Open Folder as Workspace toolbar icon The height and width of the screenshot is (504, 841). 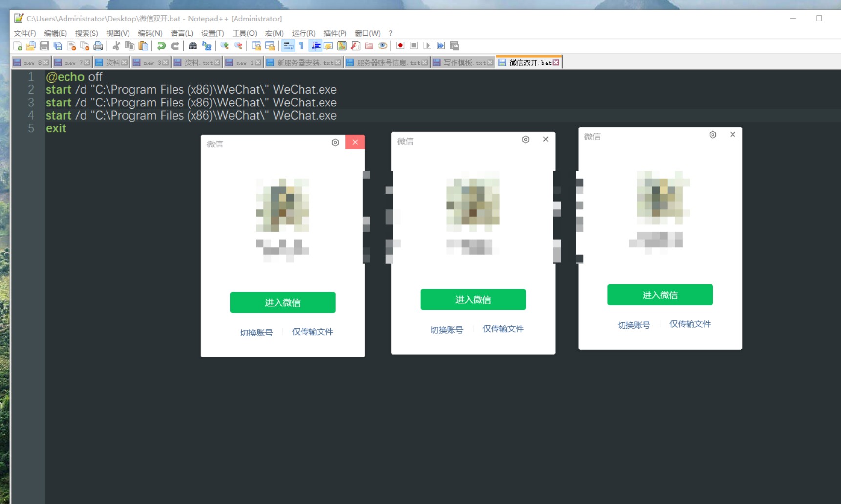tap(369, 46)
